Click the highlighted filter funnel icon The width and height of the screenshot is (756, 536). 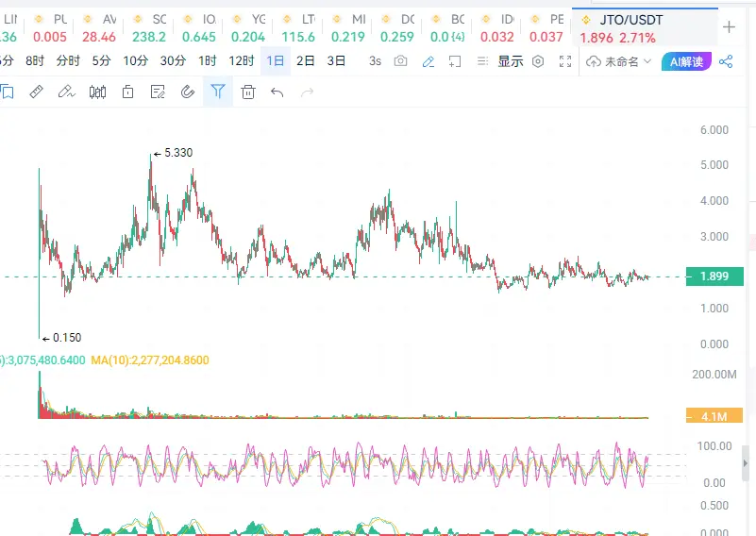pyautogui.click(x=218, y=92)
